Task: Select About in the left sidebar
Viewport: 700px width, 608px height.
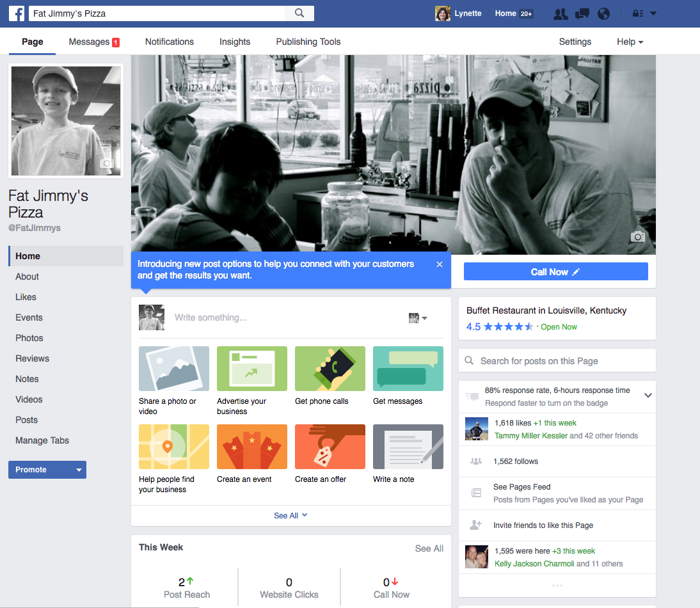Action: (27, 276)
